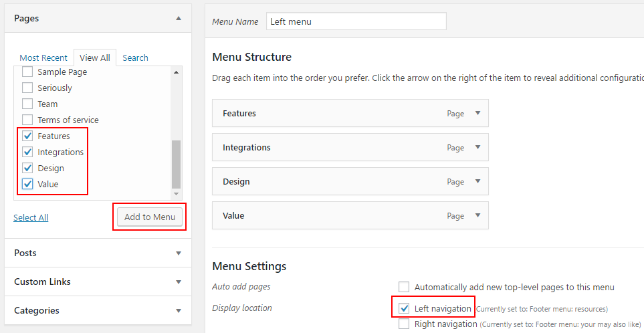This screenshot has width=644, height=333.
Task: Open Integrations menu item settings arrow
Action: 477,147
